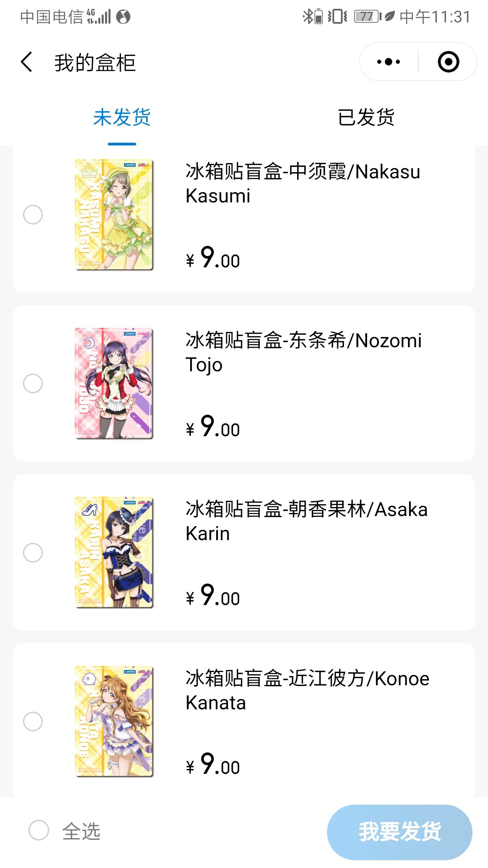The height and width of the screenshot is (868, 488).
Task: Open the Asaka Karin magnet thumbnail
Action: 114,552
